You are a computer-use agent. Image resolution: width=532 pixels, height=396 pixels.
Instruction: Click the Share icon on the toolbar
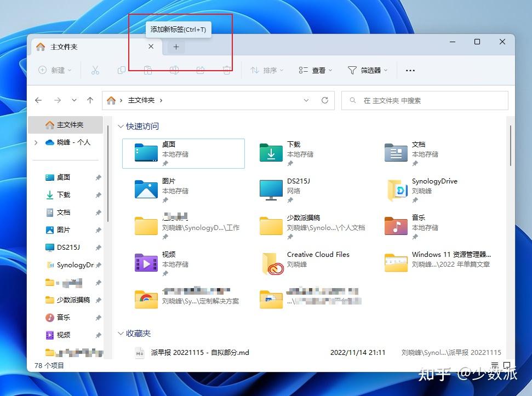[201, 70]
